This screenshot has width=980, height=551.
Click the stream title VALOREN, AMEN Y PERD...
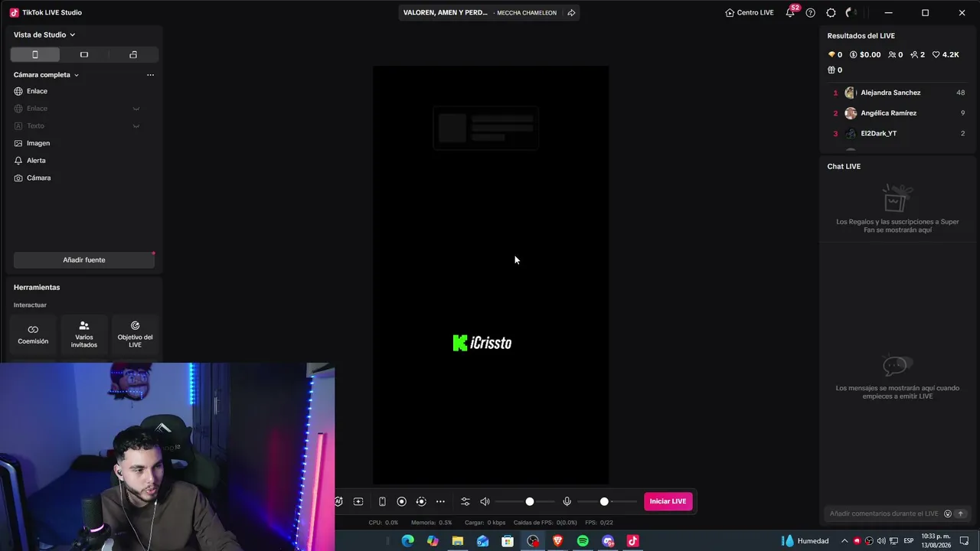click(x=446, y=12)
